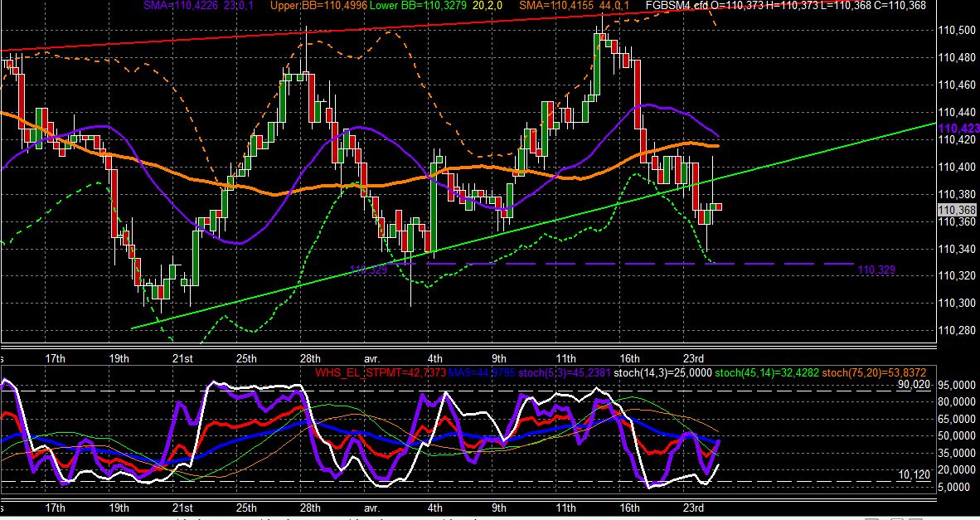This screenshot has height=520, width=980.
Task: Click the 110,460 price axis label
Action: tap(956, 85)
